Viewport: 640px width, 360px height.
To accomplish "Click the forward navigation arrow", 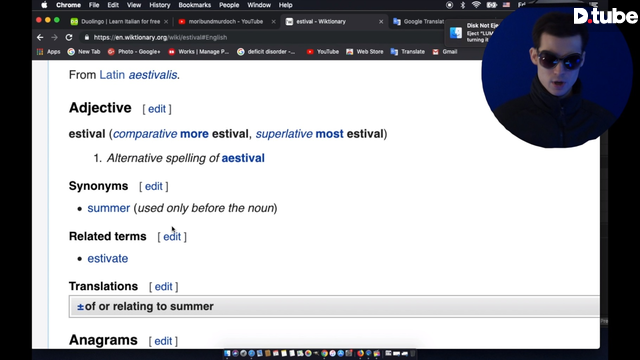I will coord(54,37).
